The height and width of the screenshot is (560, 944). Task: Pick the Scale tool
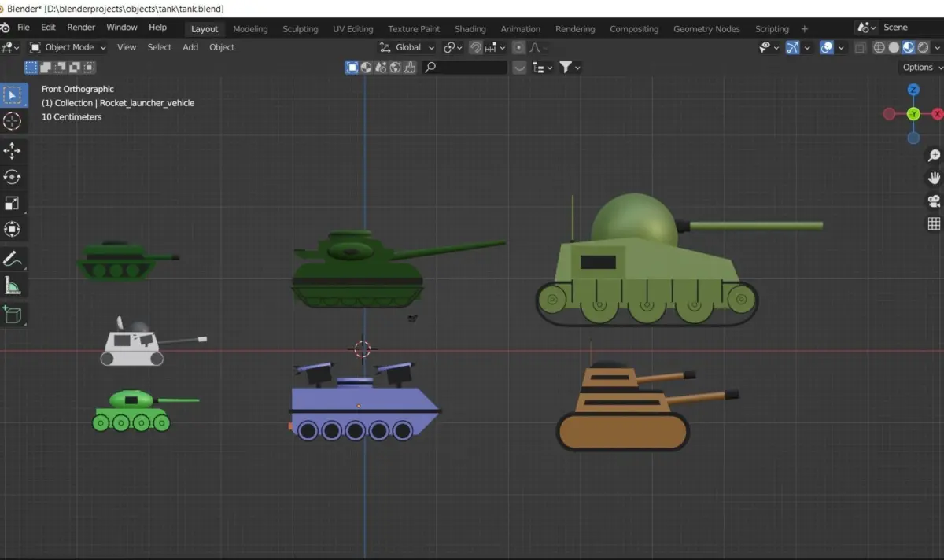[x=13, y=203]
